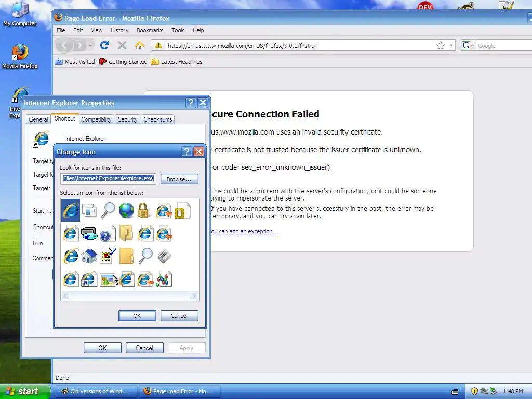Pick the single folder icon beside the magnifier
532x399 pixels.
(x=127, y=256)
